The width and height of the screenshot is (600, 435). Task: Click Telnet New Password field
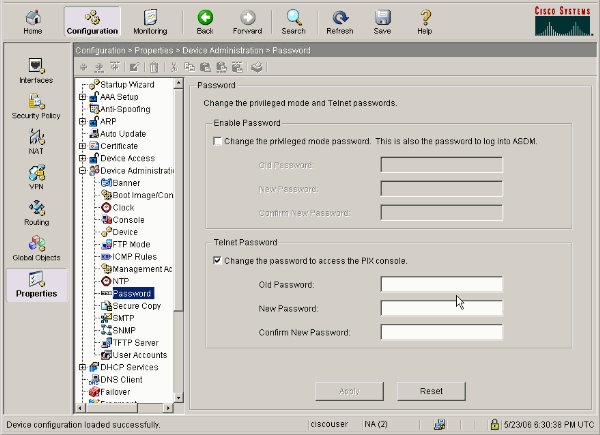[x=442, y=308]
